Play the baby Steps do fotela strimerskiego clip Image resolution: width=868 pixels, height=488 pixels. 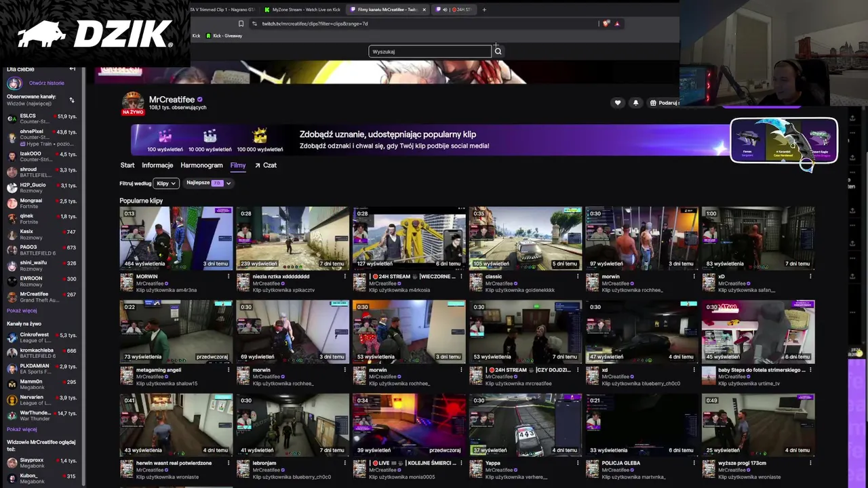click(758, 331)
